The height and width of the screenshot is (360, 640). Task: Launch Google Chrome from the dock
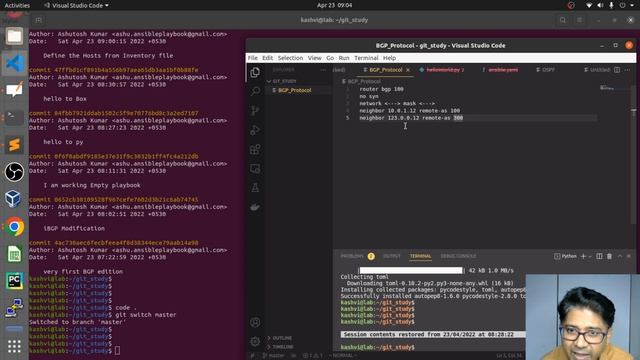(x=14, y=227)
